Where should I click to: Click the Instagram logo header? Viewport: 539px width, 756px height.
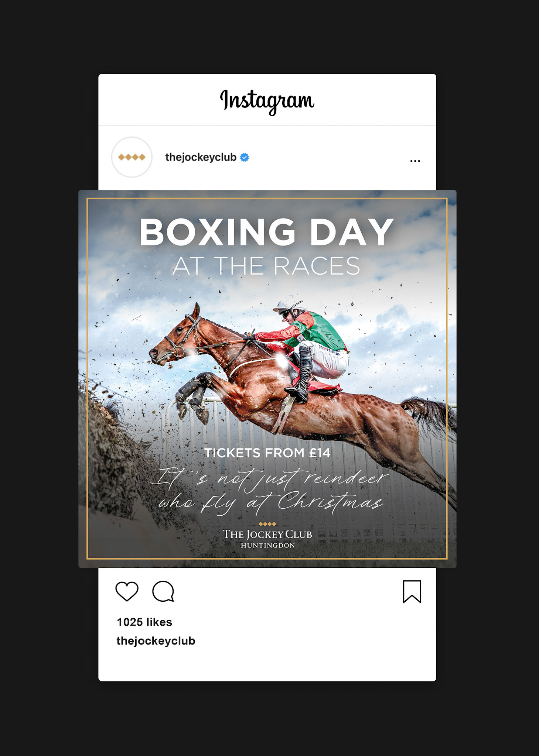tap(267, 101)
